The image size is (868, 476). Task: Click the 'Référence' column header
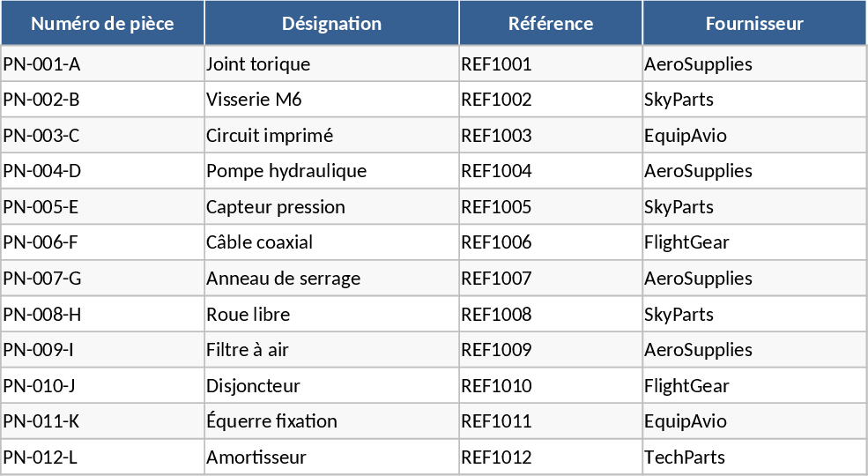pos(551,24)
